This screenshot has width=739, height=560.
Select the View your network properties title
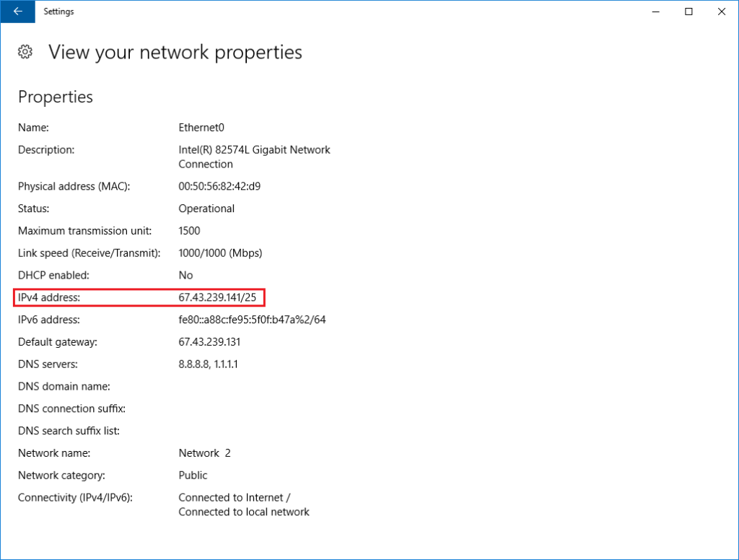coord(175,52)
